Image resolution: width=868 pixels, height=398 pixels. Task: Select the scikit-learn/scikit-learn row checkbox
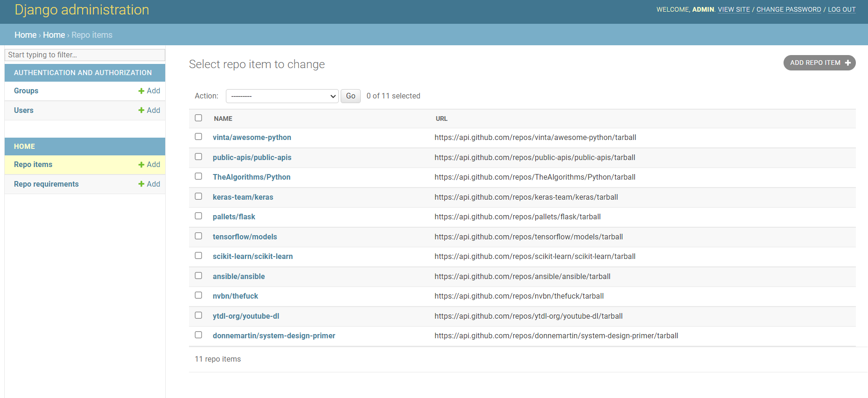(198, 256)
